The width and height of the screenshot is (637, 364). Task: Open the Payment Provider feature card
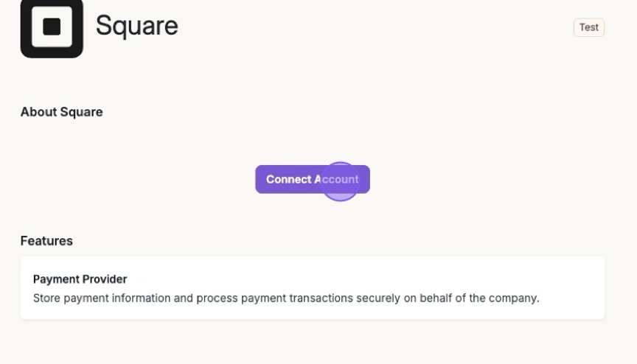pos(312,288)
